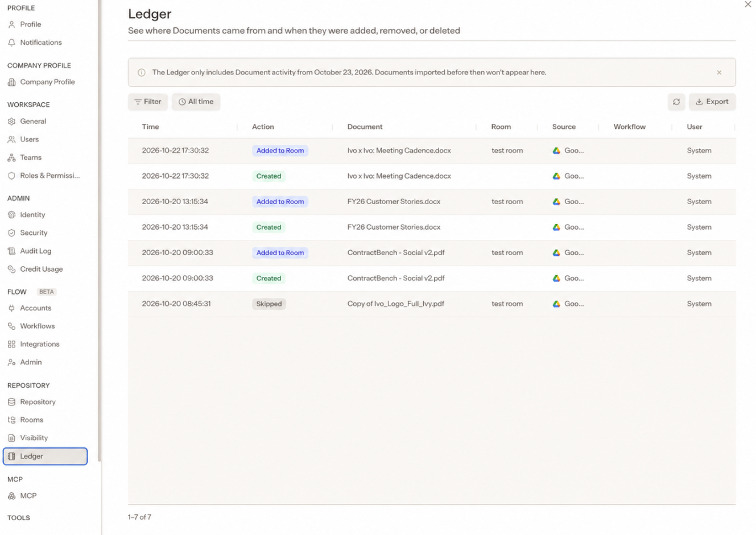Click the General gear icon

[x=11, y=121]
